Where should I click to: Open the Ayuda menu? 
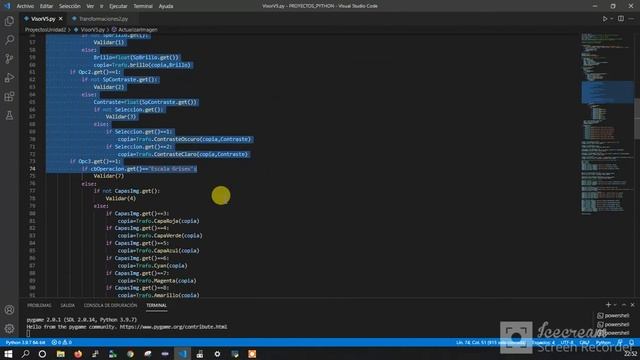(x=166, y=6)
